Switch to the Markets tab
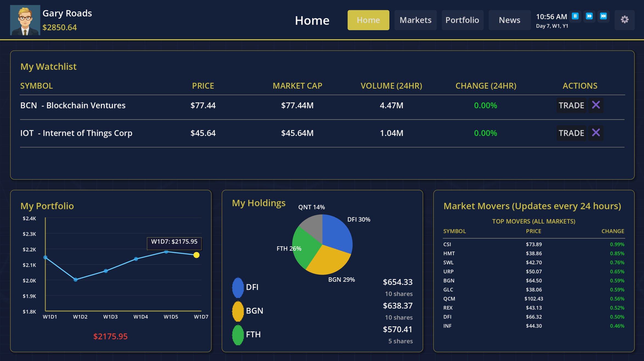The image size is (644, 361). pos(415,20)
